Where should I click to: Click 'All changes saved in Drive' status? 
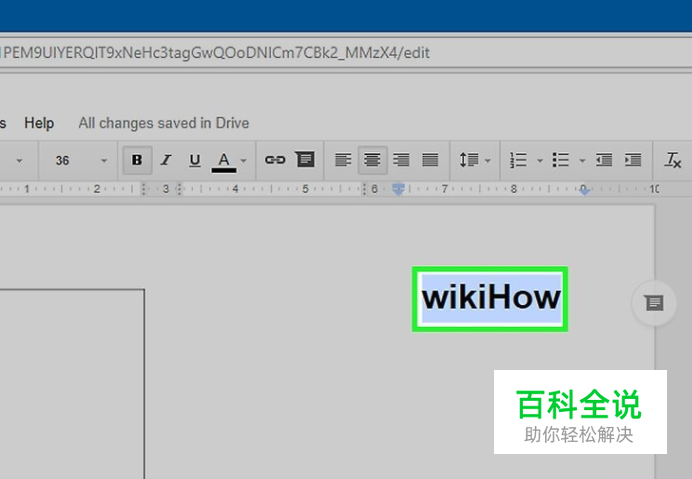pos(164,123)
